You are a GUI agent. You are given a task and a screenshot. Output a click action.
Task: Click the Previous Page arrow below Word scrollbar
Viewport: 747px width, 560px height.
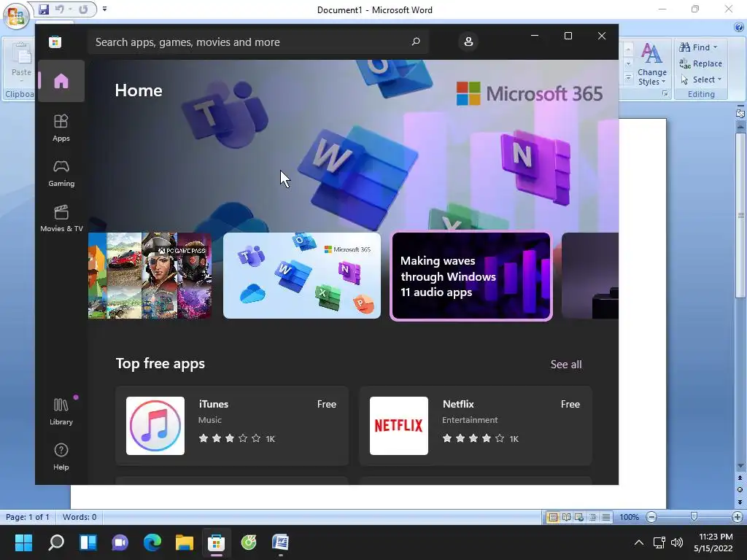pyautogui.click(x=740, y=478)
